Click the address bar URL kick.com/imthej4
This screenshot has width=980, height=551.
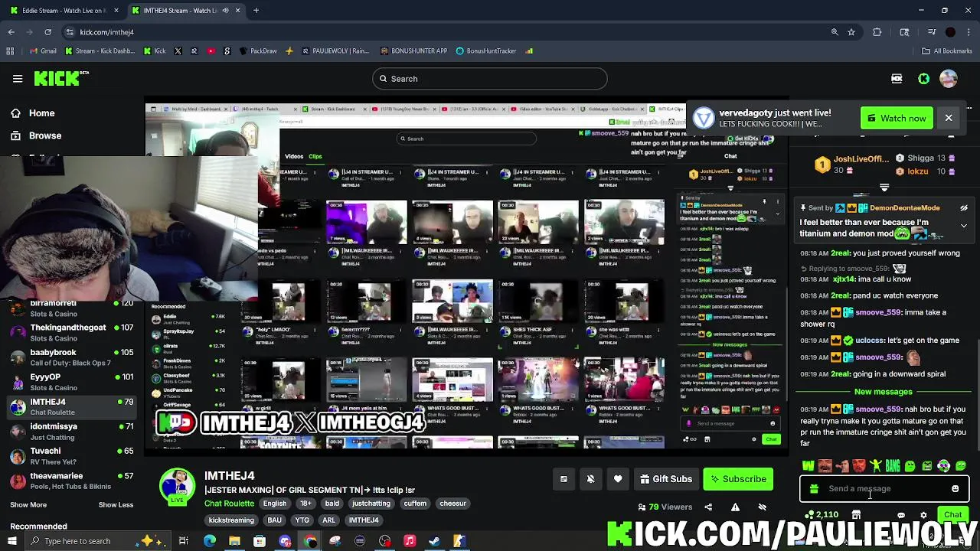coord(107,32)
